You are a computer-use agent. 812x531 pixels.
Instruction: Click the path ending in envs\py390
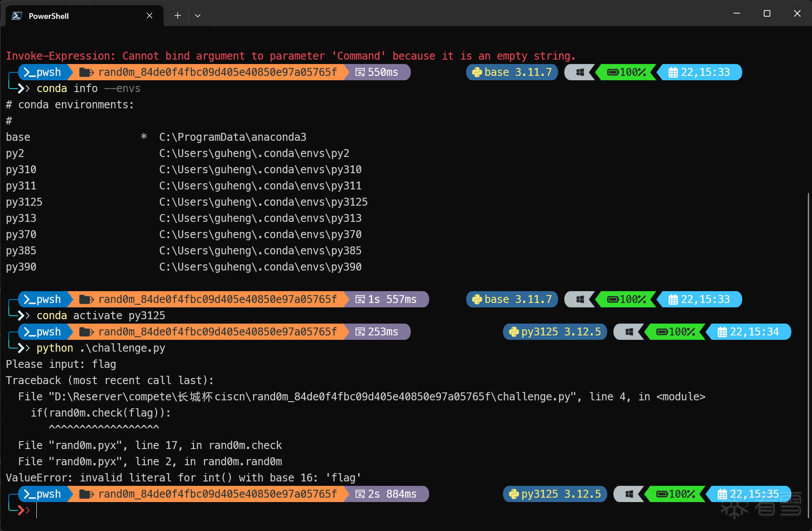pyautogui.click(x=260, y=267)
